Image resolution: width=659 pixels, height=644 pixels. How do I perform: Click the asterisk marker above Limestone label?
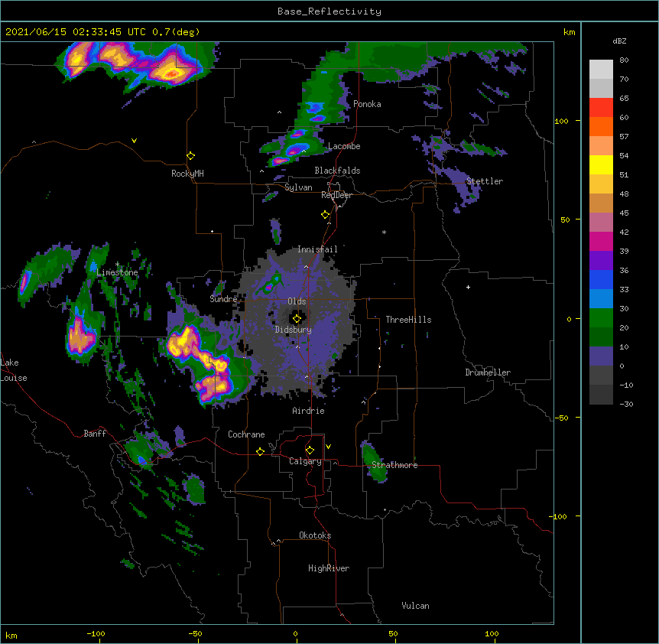pyautogui.click(x=117, y=265)
